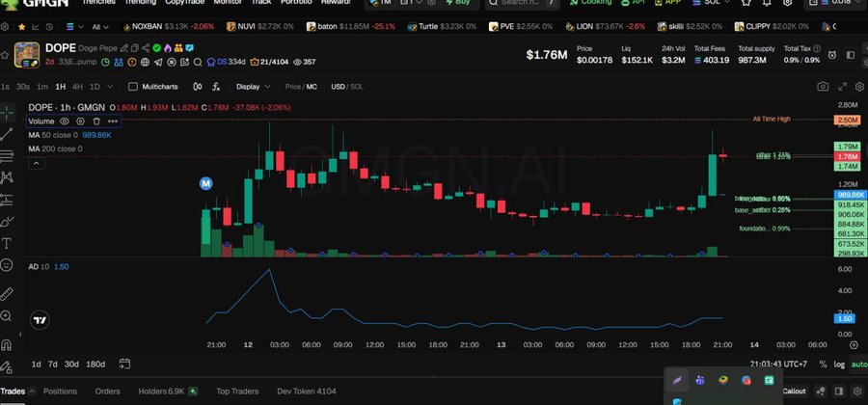Expand chart to fullscreen
The height and width of the screenshot is (405, 868).
[843, 87]
